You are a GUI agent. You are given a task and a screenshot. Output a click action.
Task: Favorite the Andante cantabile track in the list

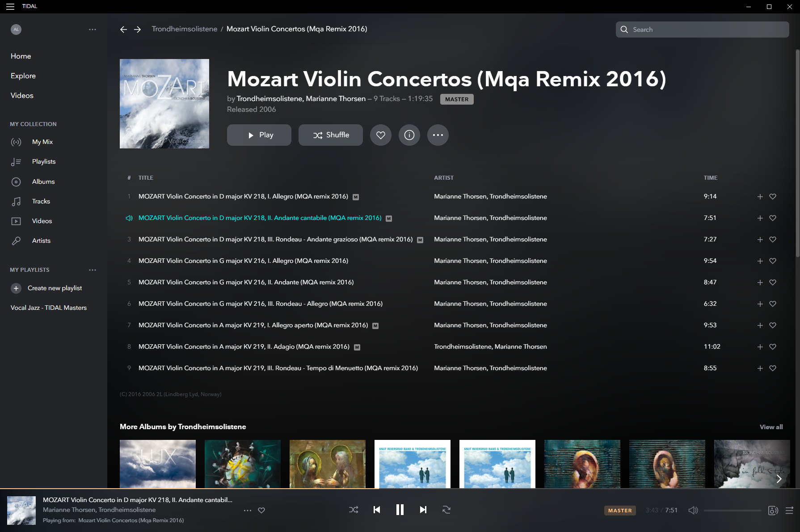(773, 218)
